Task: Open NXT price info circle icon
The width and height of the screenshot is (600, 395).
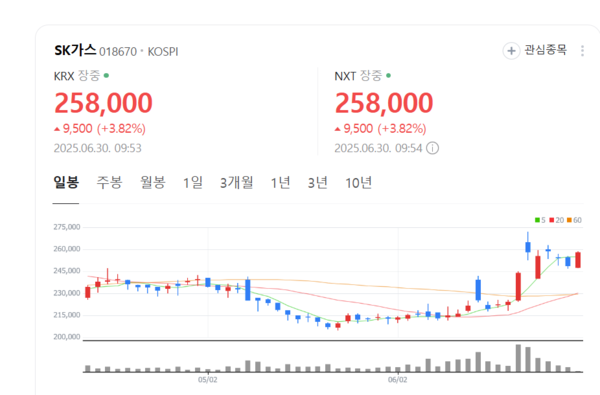Action: [432, 148]
